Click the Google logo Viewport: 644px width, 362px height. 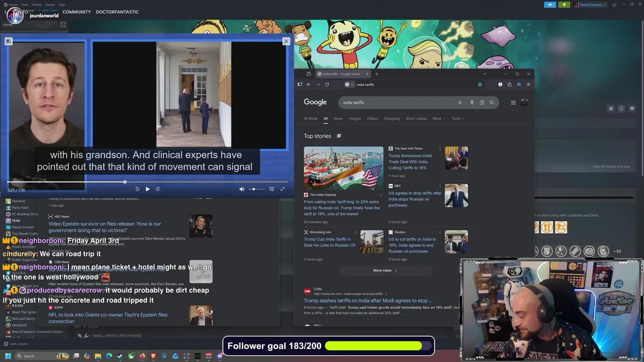315,103
